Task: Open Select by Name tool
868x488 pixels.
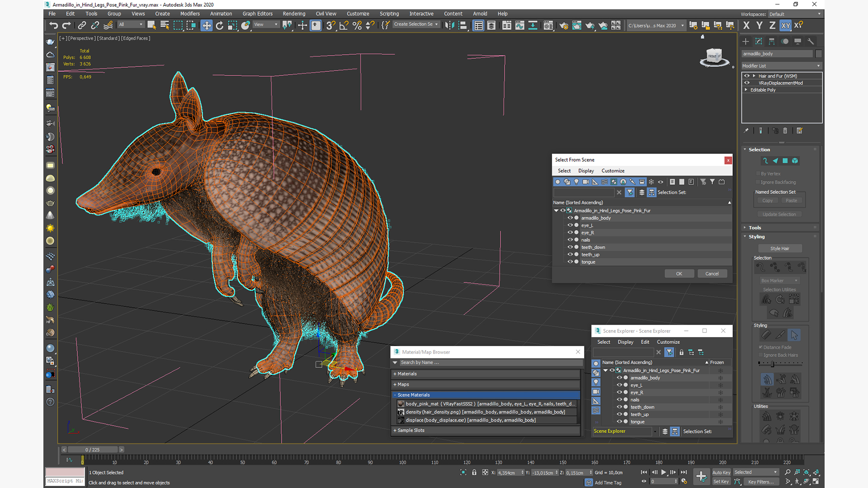Action: (x=165, y=25)
